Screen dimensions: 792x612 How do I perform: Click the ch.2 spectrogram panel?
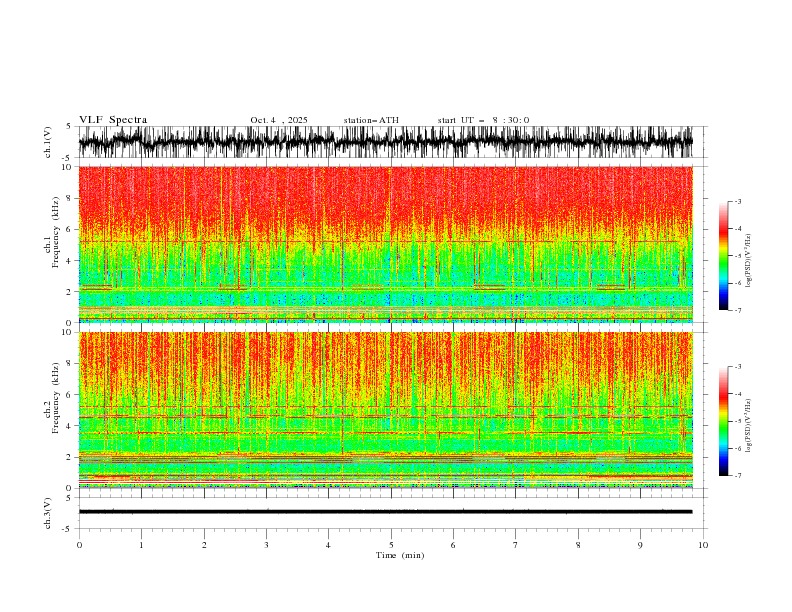[x=386, y=410]
